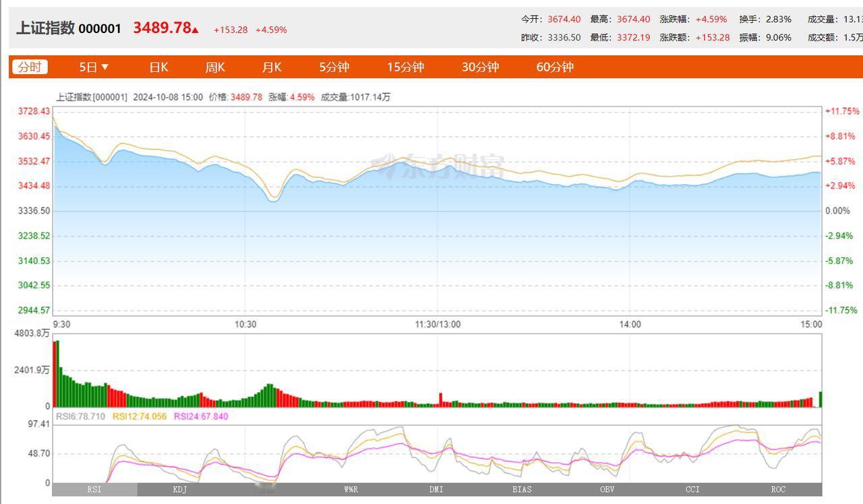Viewport: 863px width, 504px height.
Task: Click the 今开 value 3674.40
Action: pyautogui.click(x=565, y=20)
